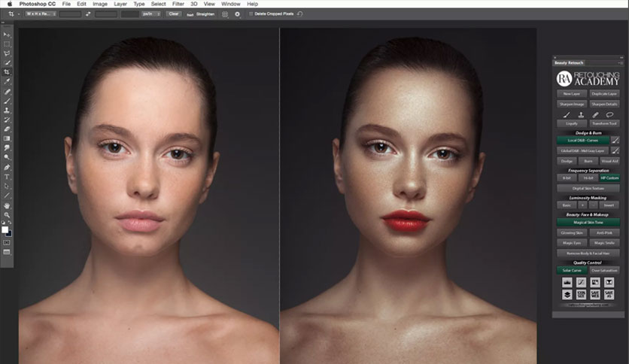The width and height of the screenshot is (629, 364).
Task: Select the Healing Brush tool
Action: click(7, 92)
